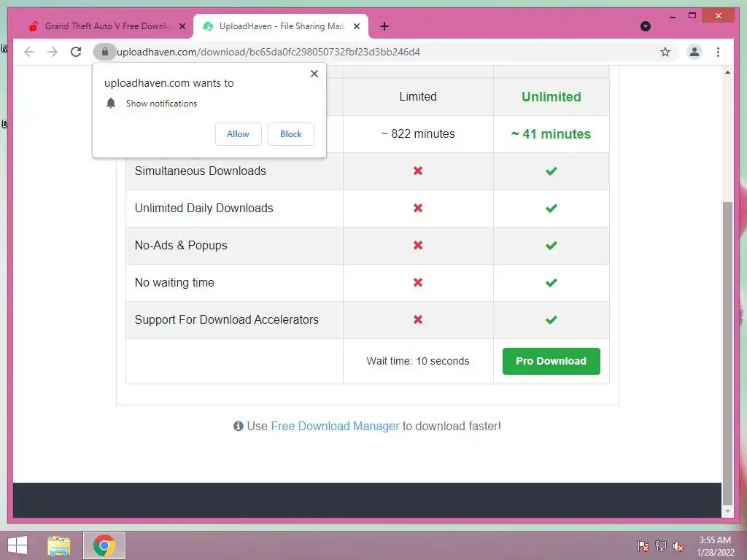The image size is (747, 560).
Task: Block uploadhaven.com notifications
Action: (290, 134)
